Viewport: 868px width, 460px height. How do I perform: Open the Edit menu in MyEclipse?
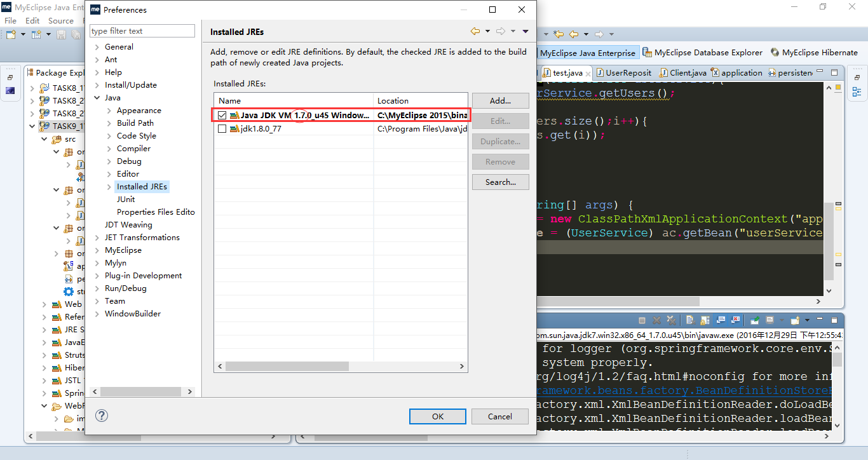tap(32, 21)
